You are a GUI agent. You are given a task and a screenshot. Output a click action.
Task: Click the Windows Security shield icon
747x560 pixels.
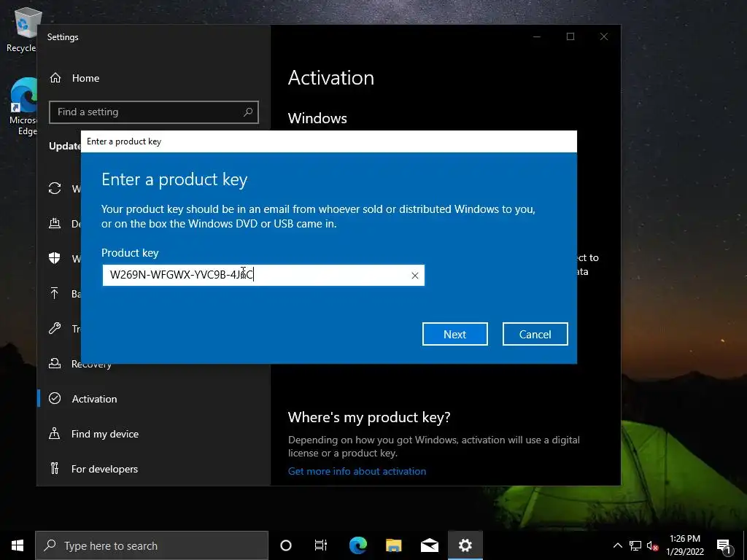coord(55,258)
